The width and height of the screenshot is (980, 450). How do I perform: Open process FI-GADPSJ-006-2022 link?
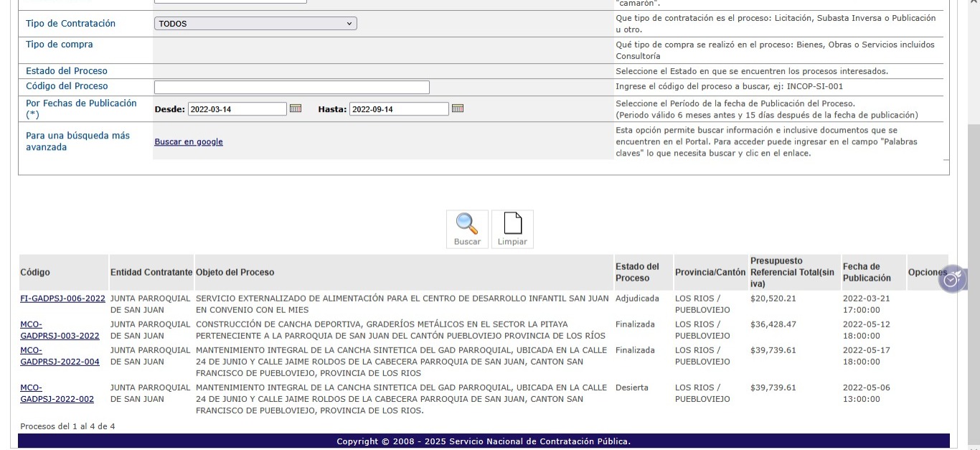pyautogui.click(x=62, y=299)
